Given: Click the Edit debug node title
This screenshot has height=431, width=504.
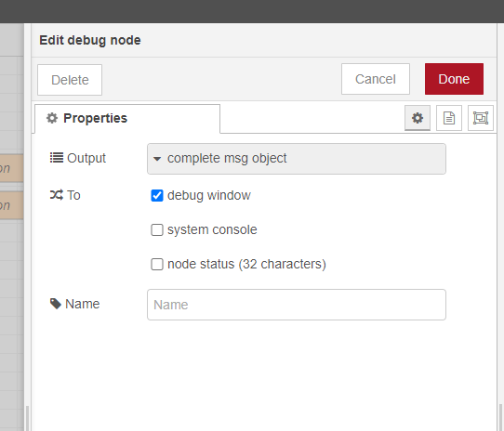Looking at the screenshot, I should [x=90, y=41].
